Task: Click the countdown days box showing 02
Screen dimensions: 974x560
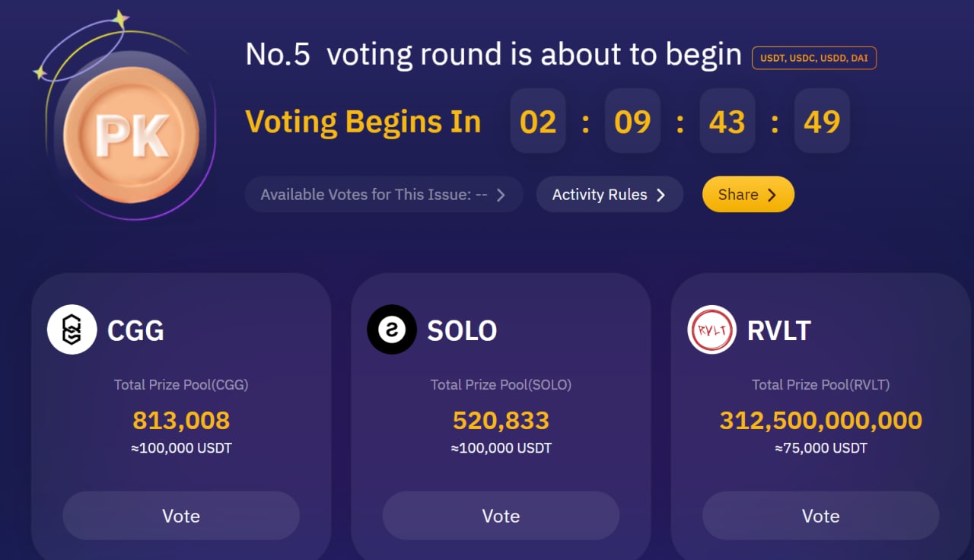Action: (x=538, y=122)
